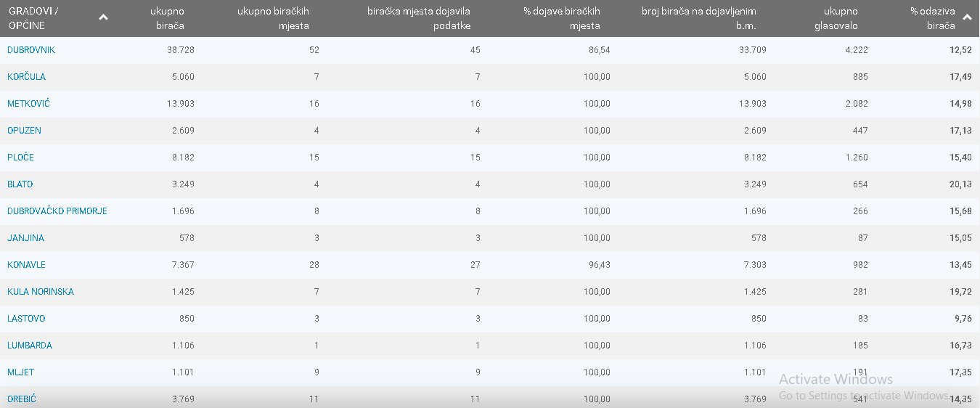Image resolution: width=980 pixels, height=408 pixels.
Task: Open the KONAVLE link
Action: coord(26,265)
